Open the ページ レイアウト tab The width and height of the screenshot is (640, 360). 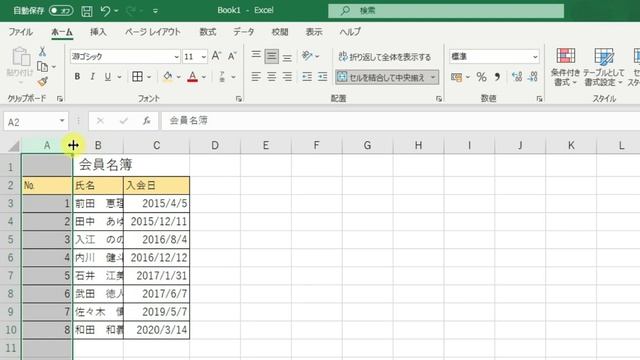click(x=153, y=32)
